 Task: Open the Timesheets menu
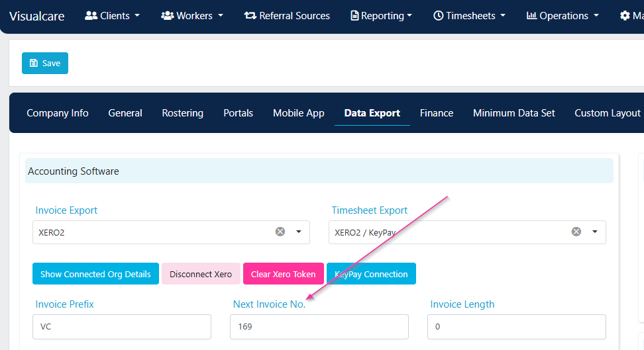(x=469, y=16)
